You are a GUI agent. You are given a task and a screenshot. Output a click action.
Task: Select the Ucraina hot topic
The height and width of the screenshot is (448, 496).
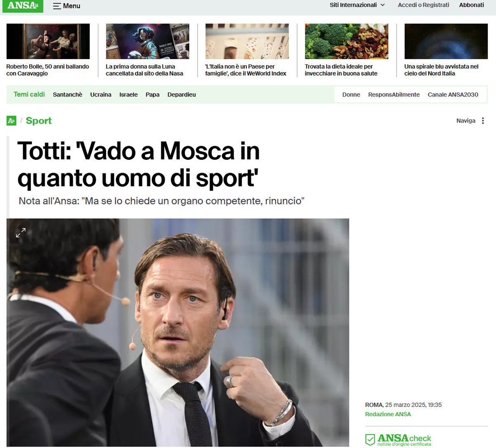101,95
